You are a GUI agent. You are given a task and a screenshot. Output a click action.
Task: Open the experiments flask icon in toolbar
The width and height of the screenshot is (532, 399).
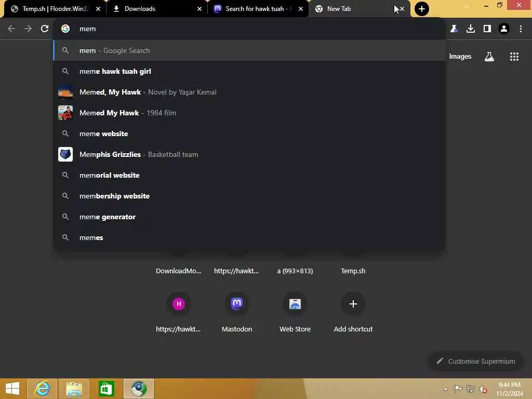coord(454,29)
